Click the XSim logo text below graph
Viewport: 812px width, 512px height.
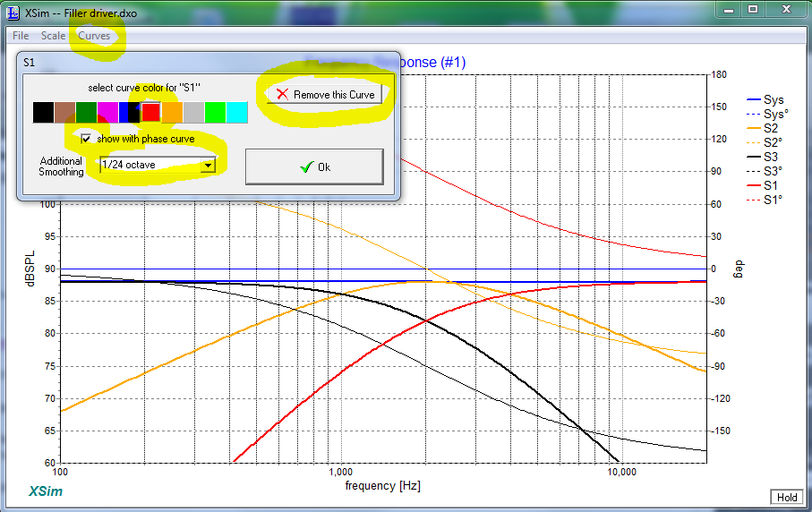point(46,491)
